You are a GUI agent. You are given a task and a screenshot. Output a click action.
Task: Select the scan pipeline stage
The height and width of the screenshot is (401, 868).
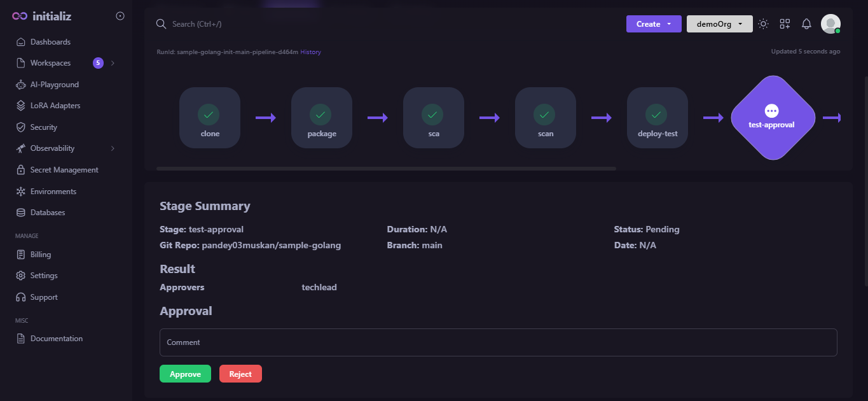[546, 118]
